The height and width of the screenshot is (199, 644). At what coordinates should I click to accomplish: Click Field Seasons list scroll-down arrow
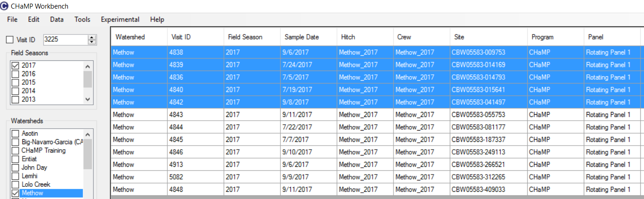coord(88,99)
